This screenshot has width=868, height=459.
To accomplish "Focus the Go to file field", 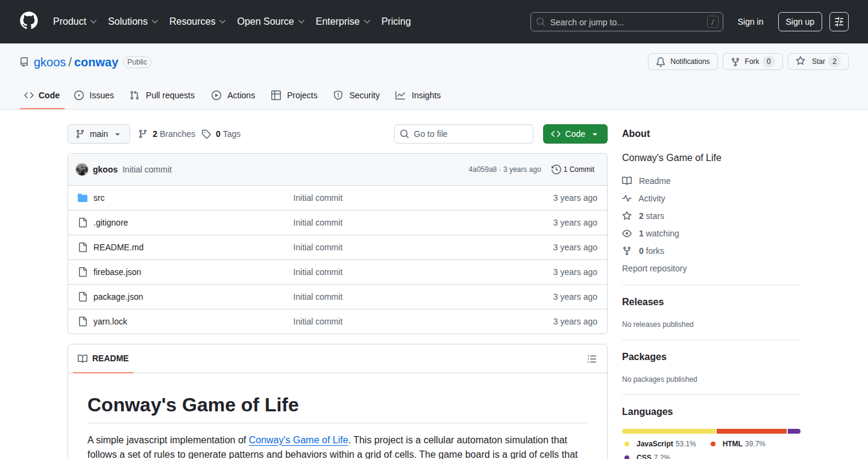I will coord(464,134).
